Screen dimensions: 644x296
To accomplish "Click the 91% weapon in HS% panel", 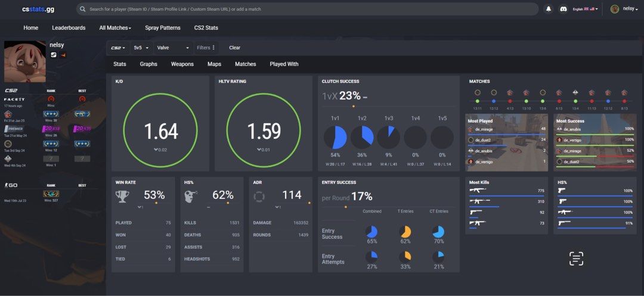I will click(x=564, y=223).
